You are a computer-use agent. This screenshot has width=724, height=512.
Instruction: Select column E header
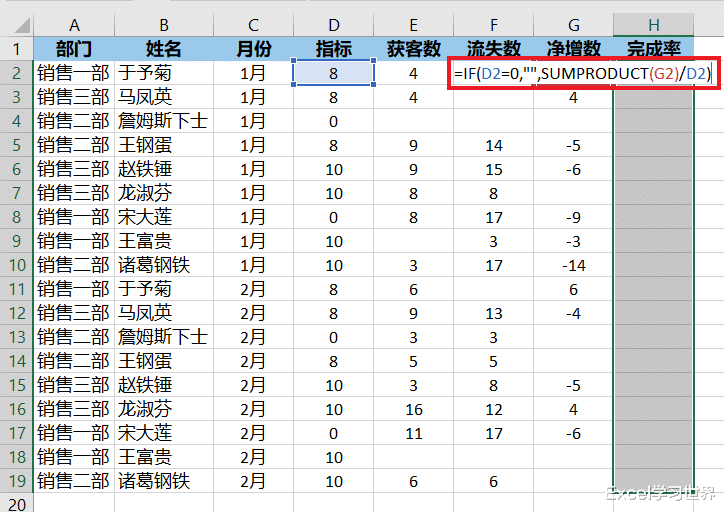pyautogui.click(x=413, y=25)
